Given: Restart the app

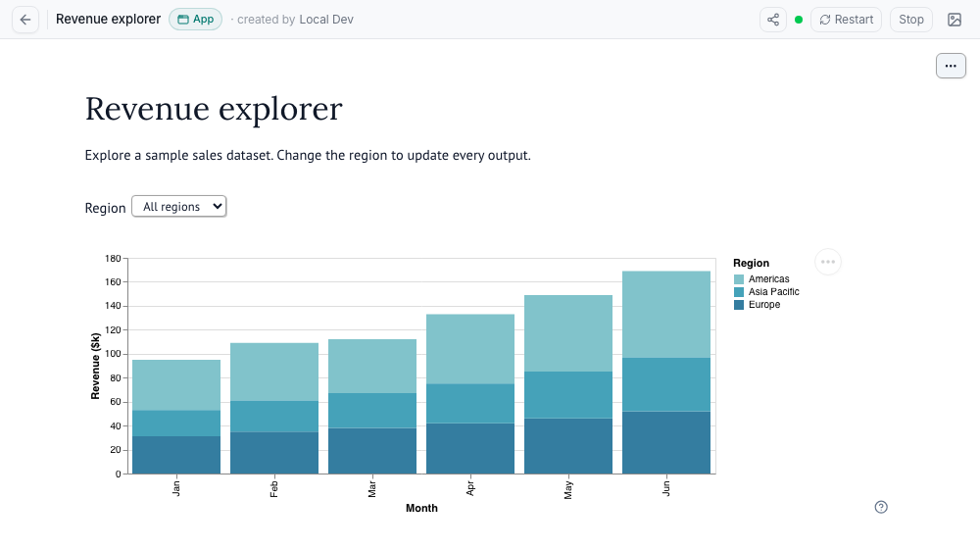Looking at the screenshot, I should pos(847,20).
